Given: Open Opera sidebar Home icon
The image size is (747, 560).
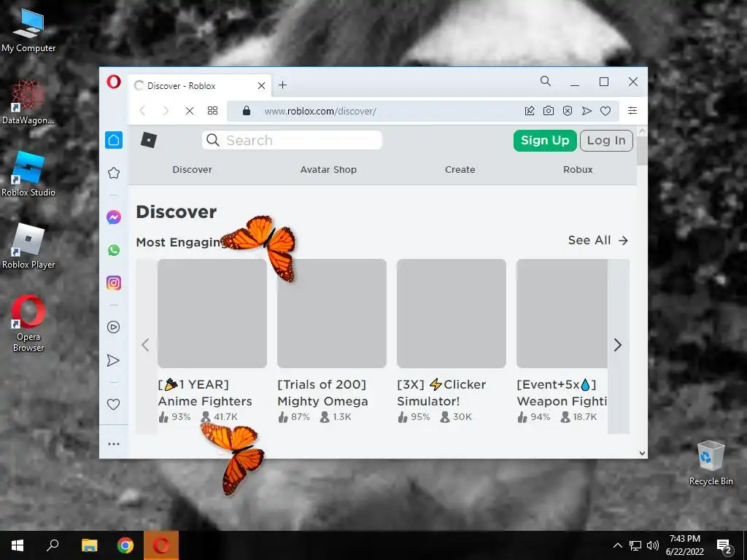Looking at the screenshot, I should pos(114,140).
